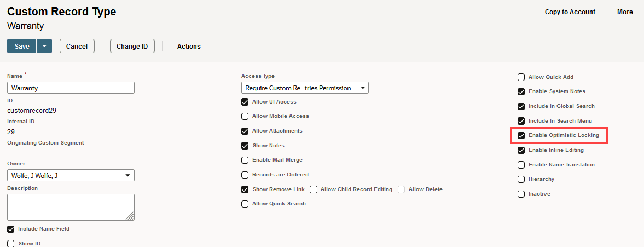The width and height of the screenshot is (644, 247).
Task: Uncheck Include Name Field checkbox
Action: [x=11, y=229]
